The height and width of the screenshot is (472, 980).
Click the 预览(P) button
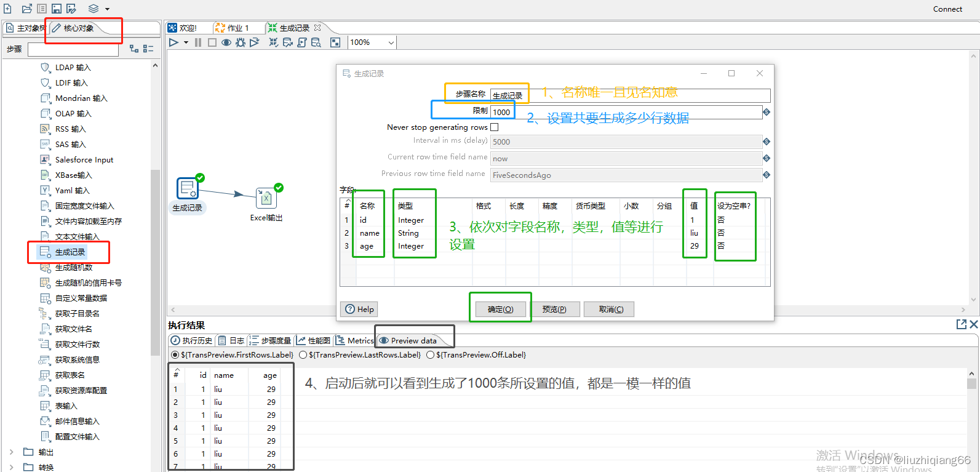(x=554, y=309)
